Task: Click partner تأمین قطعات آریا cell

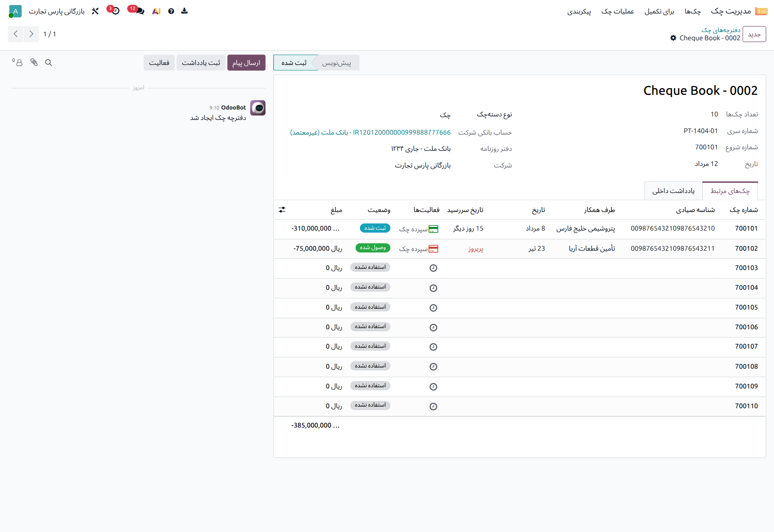Action: click(592, 248)
